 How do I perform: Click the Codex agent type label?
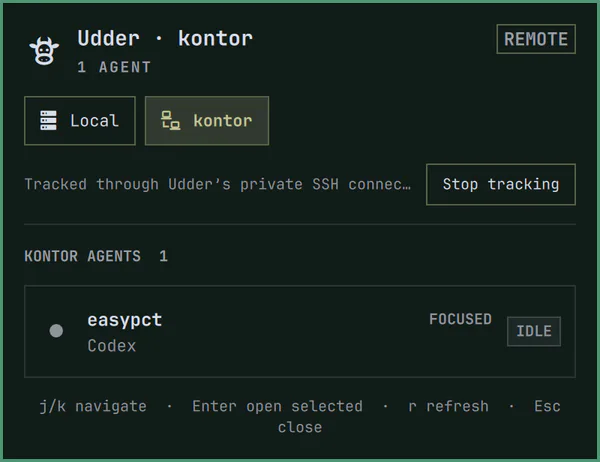[x=112, y=346]
